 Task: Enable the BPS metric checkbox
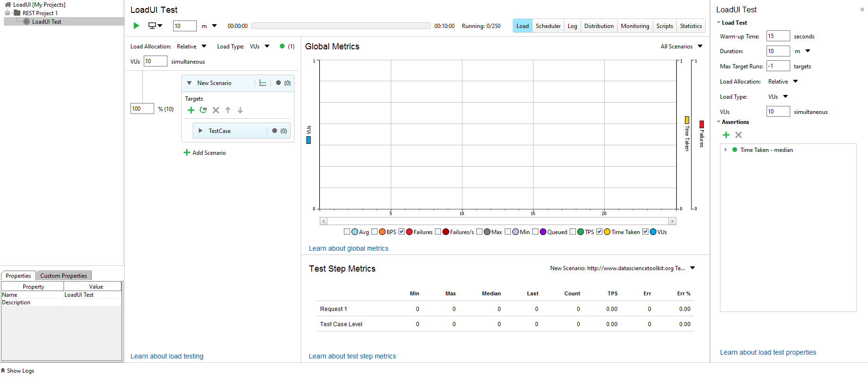[x=375, y=232]
